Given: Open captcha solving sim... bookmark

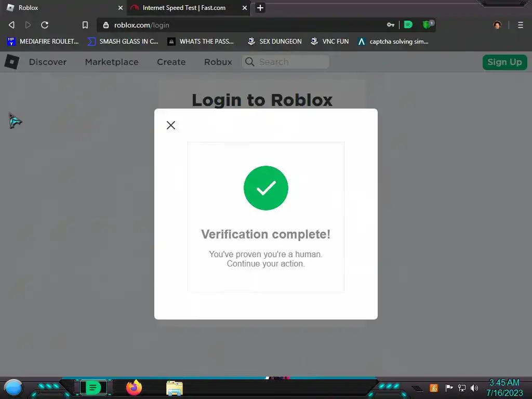Looking at the screenshot, I should (393, 42).
